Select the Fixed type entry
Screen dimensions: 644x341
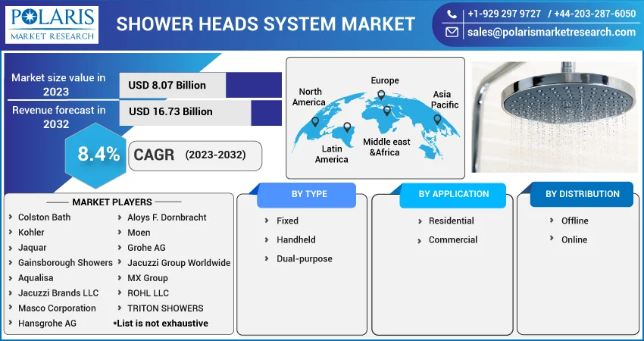tap(287, 221)
